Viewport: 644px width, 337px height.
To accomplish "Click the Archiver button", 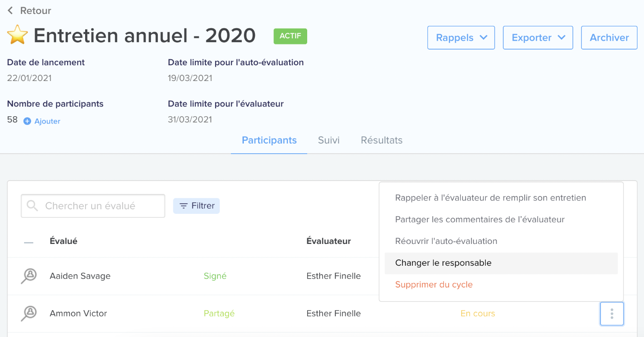I will pyautogui.click(x=609, y=37).
